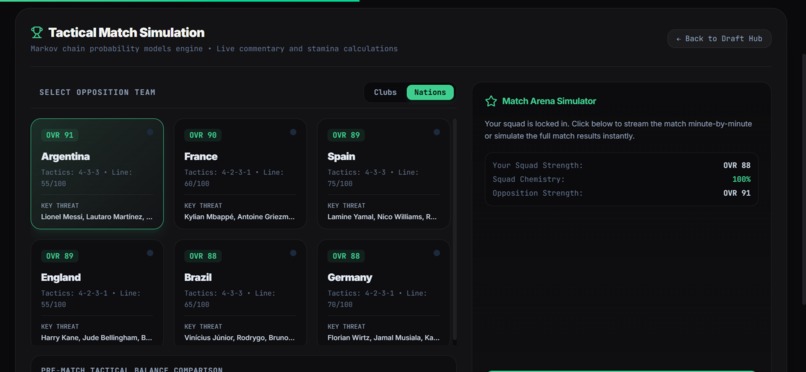Image resolution: width=806 pixels, height=372 pixels.
Task: Toggle the selection dot on Argentina card
Action: 150,132
